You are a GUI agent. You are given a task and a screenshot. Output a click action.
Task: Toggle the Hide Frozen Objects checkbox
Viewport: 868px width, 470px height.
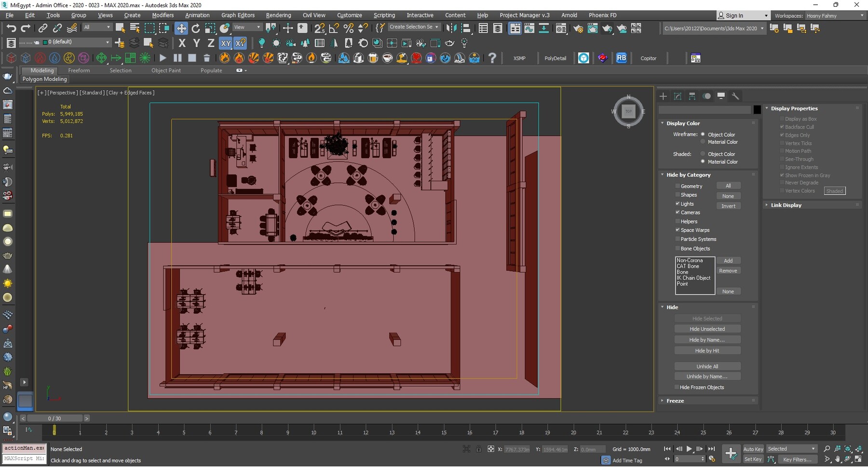pyautogui.click(x=677, y=387)
